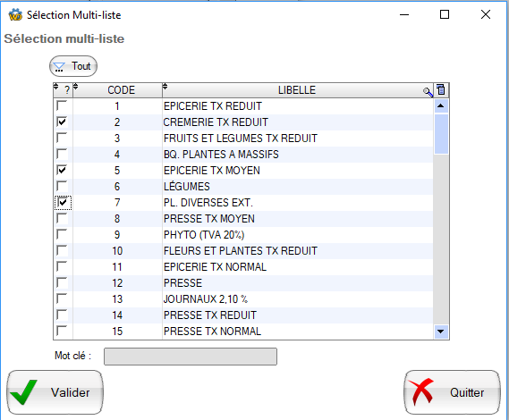
Task: Uncheck the PL. DIVERSES EXT. checkbox
Action: point(63,202)
